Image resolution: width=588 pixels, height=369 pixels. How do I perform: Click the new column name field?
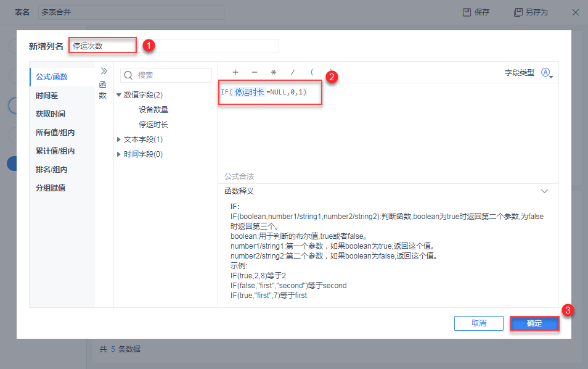pos(174,46)
